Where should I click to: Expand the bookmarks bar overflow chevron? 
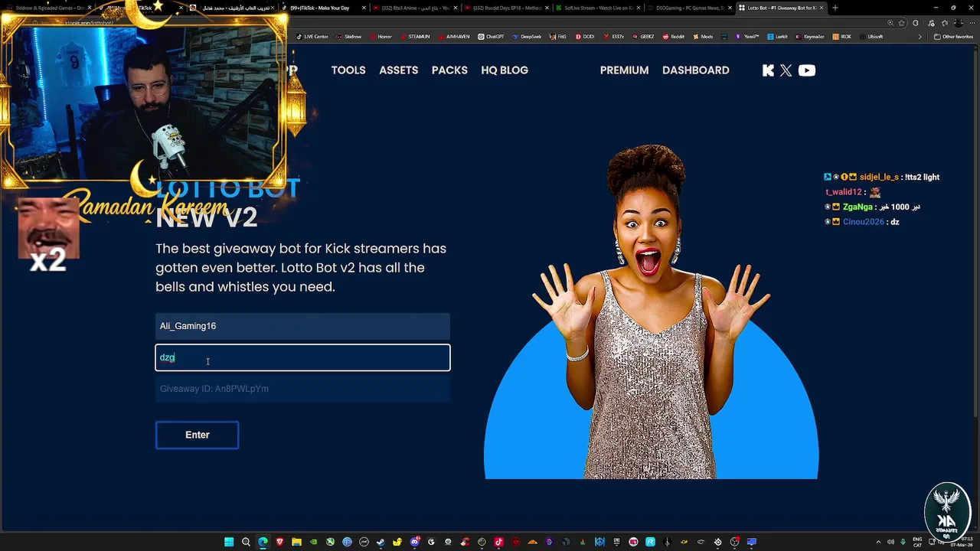(x=920, y=37)
